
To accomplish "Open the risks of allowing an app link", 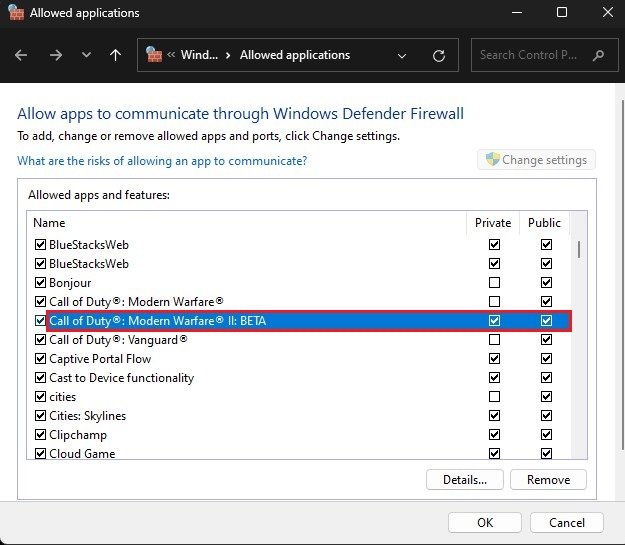I will pyautogui.click(x=162, y=161).
